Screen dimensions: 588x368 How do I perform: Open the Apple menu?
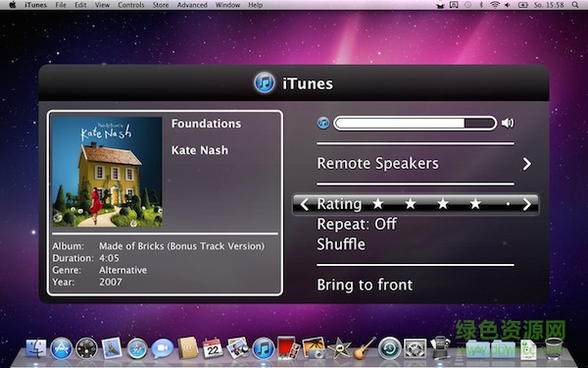tap(12, 5)
